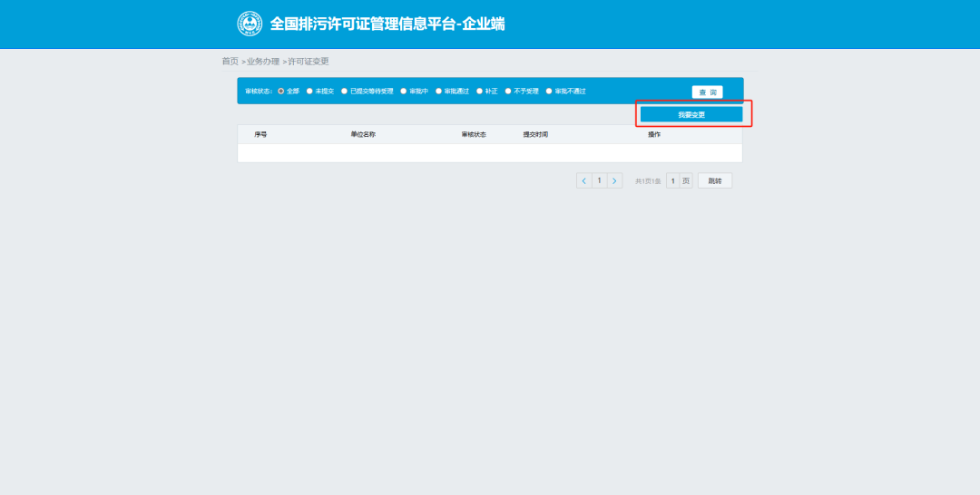Select the 未提交 status filter
The image size is (980, 495).
[309, 92]
